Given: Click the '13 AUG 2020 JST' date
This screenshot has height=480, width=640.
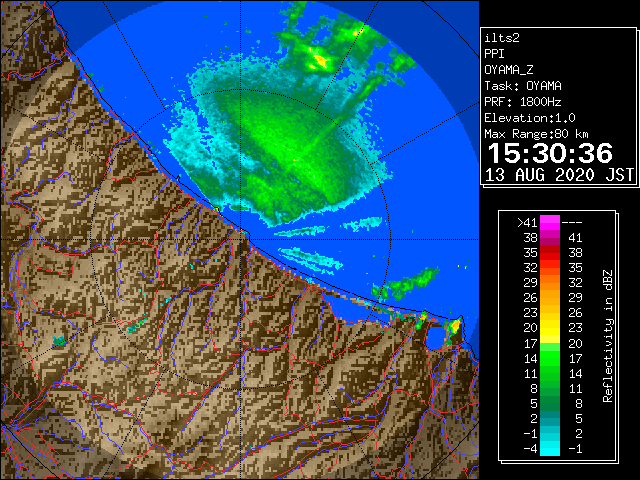Looking at the screenshot, I should click(559, 175).
